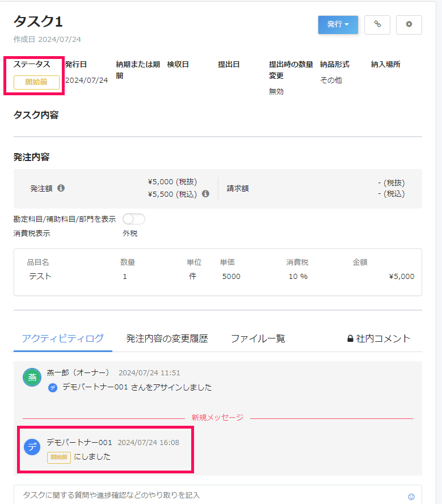
Task: Click the 請求額 label
Action: pos(238,189)
